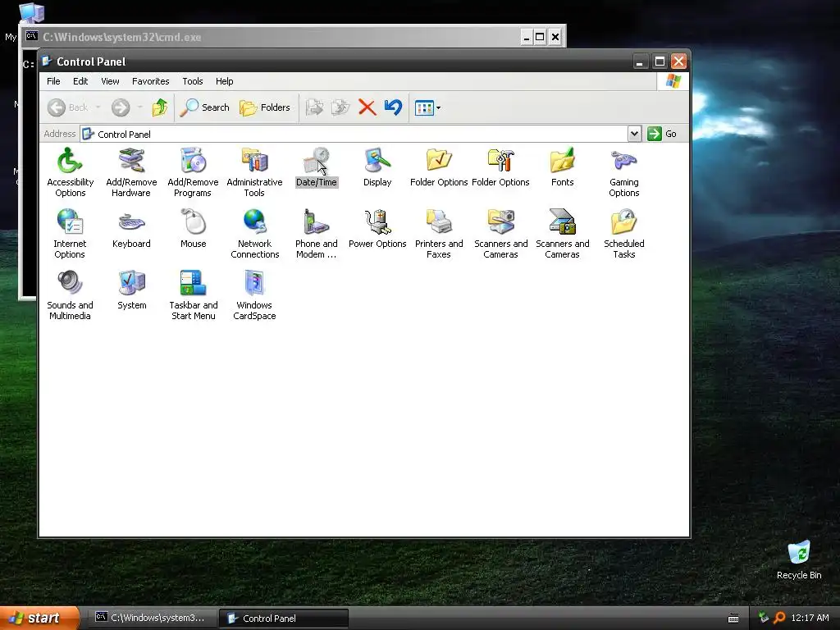
Task: Toggle the Folders pane button
Action: point(265,107)
